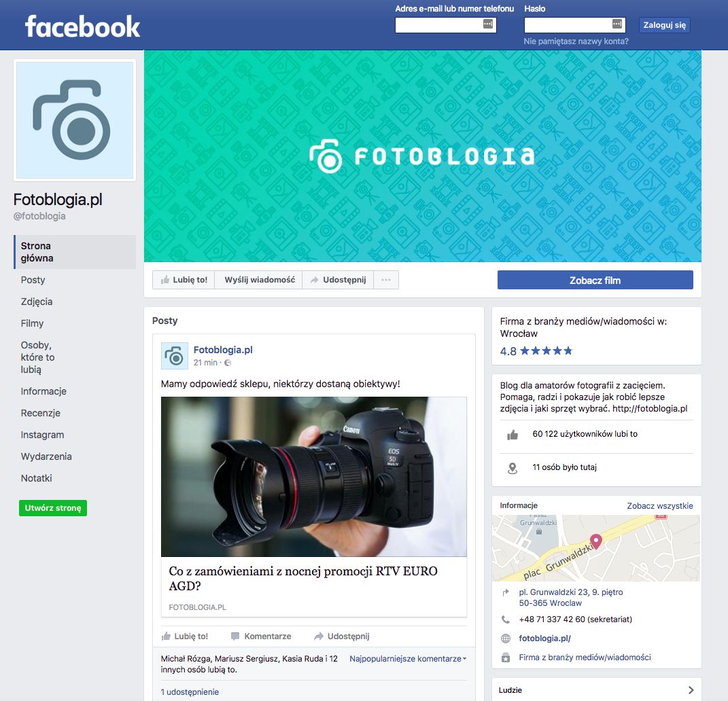Click autofill icon in password field
This screenshot has height=701, width=728.
pyautogui.click(x=617, y=24)
